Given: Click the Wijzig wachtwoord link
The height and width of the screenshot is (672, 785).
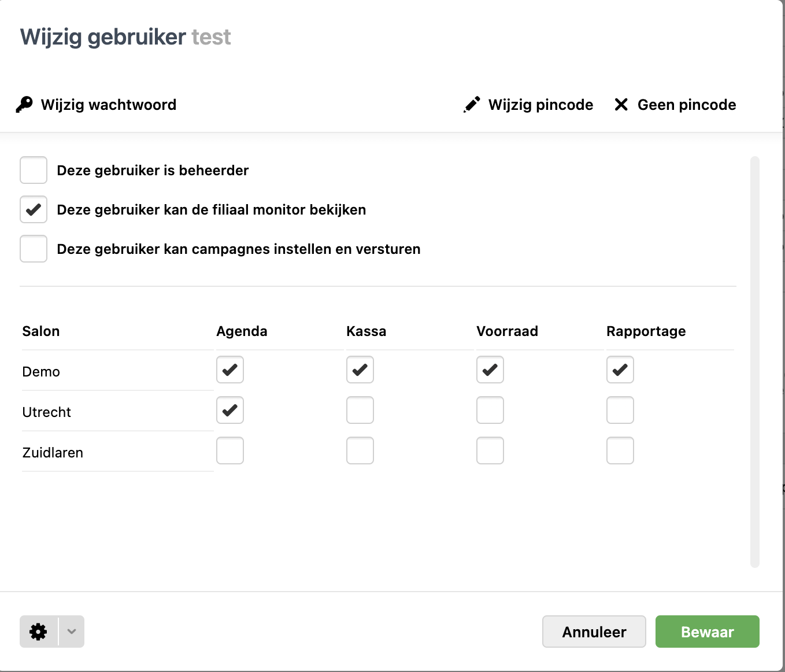Looking at the screenshot, I should [x=108, y=105].
